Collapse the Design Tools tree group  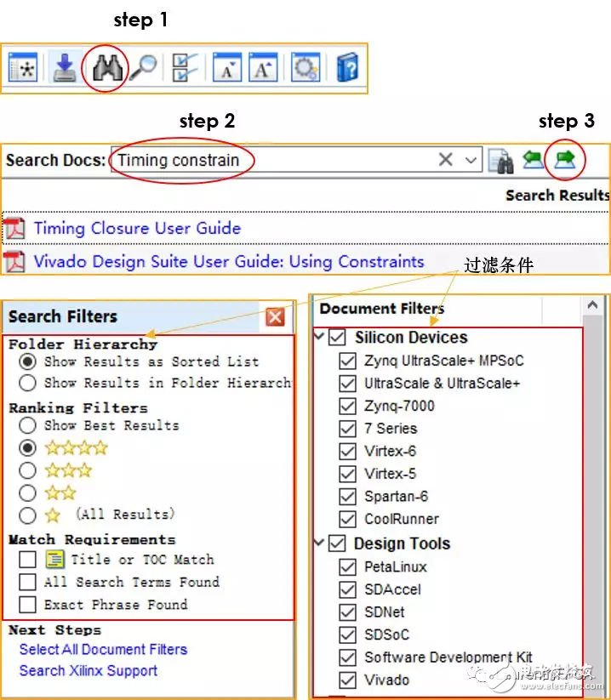(x=319, y=543)
